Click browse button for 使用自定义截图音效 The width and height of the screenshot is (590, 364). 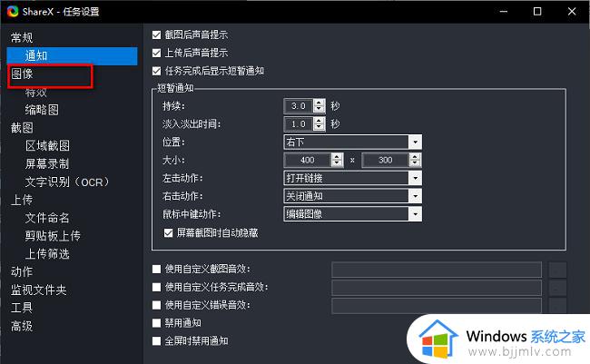558,269
